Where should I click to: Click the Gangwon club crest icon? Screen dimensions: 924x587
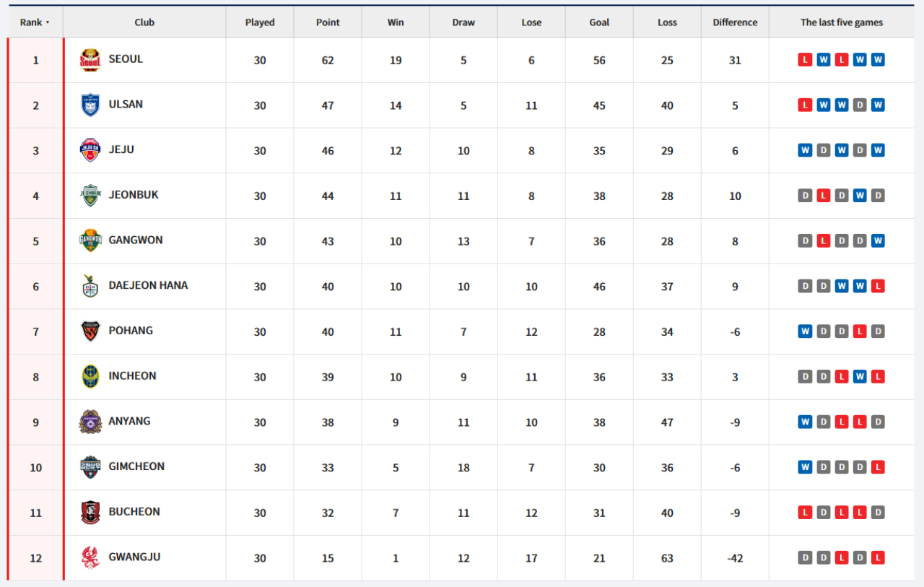90,241
